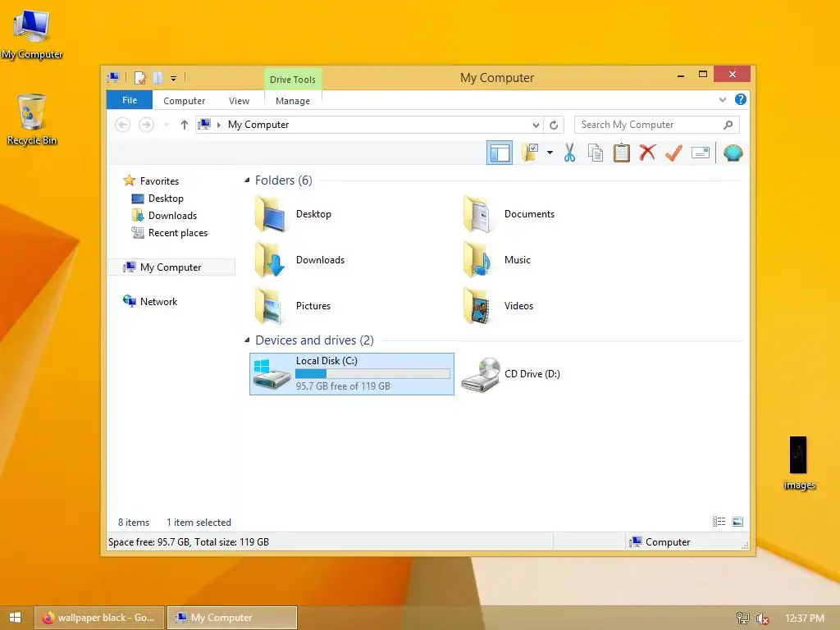Click Local Disk (C:) usage bar
Screen dimensions: 840x630
click(x=373, y=374)
